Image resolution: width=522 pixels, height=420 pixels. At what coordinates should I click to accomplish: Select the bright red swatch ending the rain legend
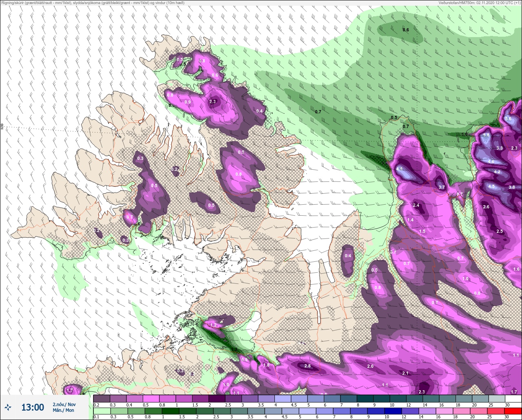(x=513, y=410)
